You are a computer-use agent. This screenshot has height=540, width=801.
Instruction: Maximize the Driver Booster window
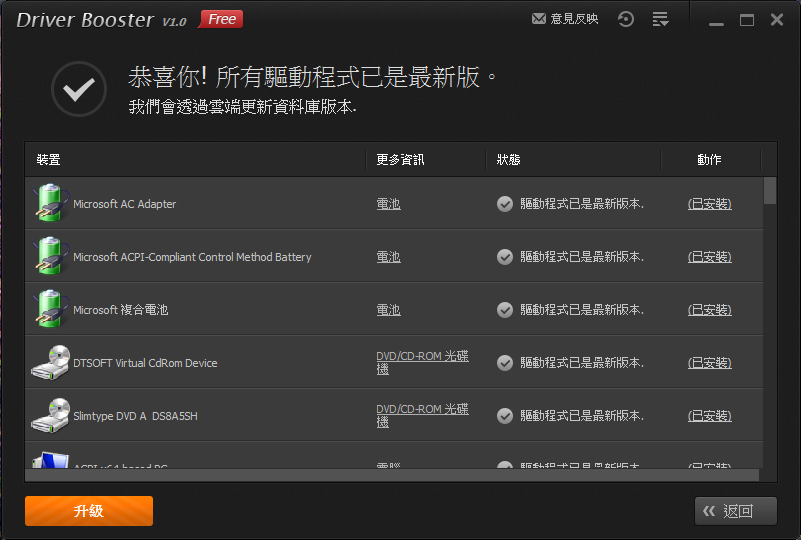[x=747, y=20]
